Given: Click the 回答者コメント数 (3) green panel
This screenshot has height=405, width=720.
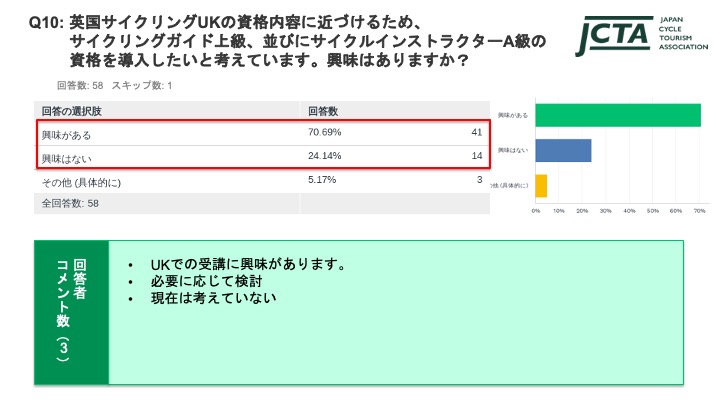Looking at the screenshot, I should point(72,312).
